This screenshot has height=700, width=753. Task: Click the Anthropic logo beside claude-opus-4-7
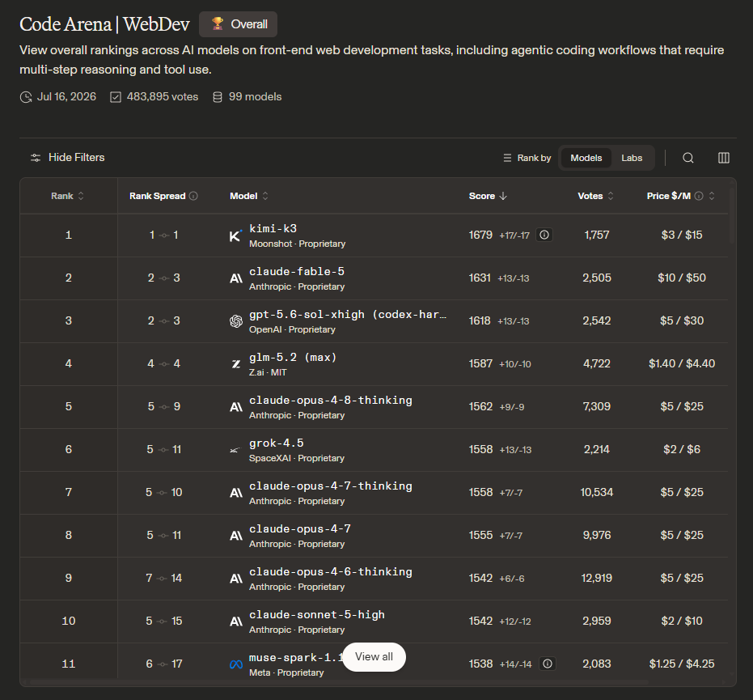[236, 536]
